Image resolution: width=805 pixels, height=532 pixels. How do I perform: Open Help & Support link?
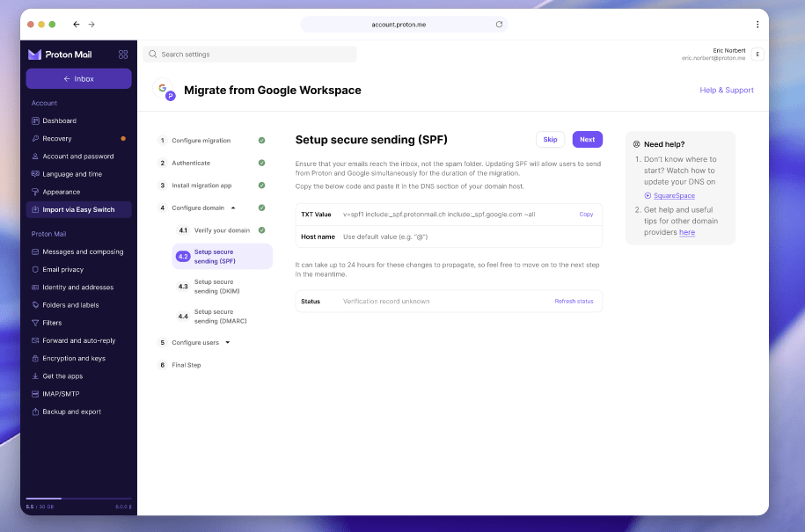click(x=727, y=90)
